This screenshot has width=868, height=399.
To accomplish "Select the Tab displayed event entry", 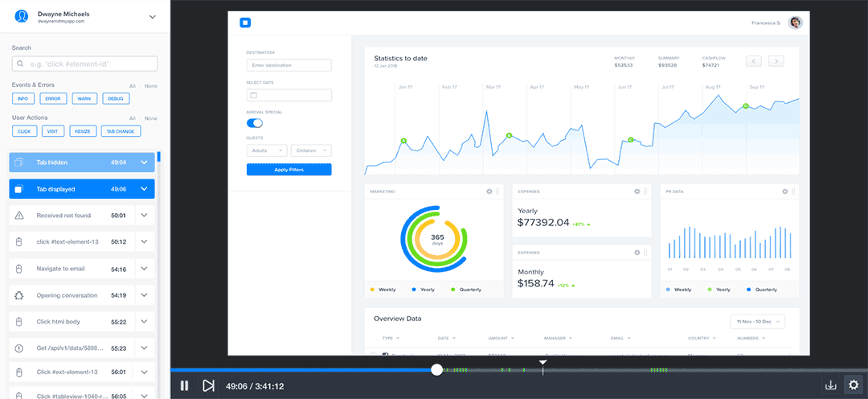I will tap(74, 189).
